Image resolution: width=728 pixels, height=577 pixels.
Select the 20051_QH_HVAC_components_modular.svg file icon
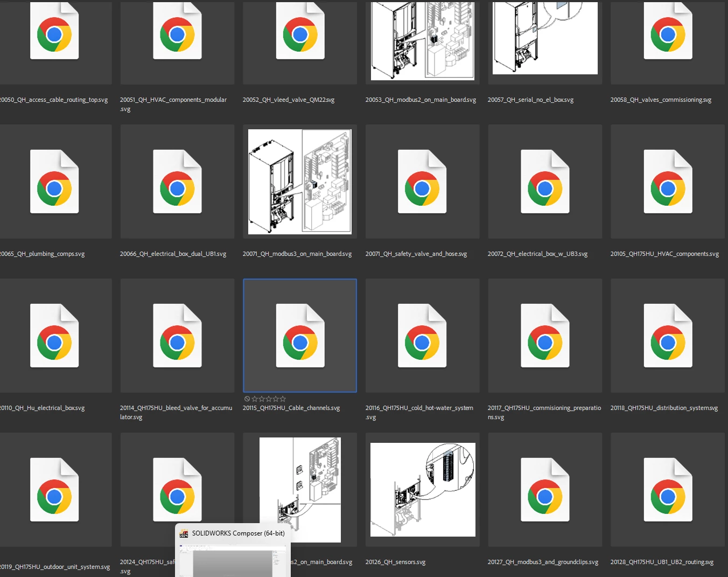tap(177, 31)
